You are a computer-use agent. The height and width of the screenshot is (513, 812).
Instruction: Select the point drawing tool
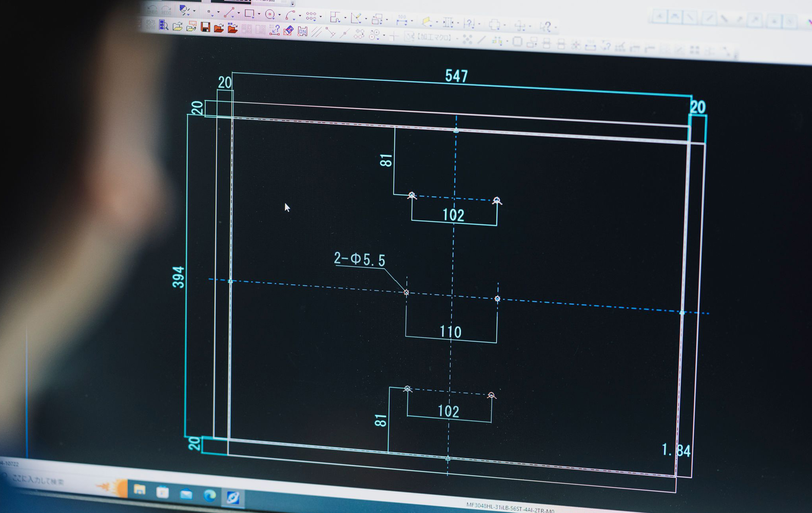(210, 13)
